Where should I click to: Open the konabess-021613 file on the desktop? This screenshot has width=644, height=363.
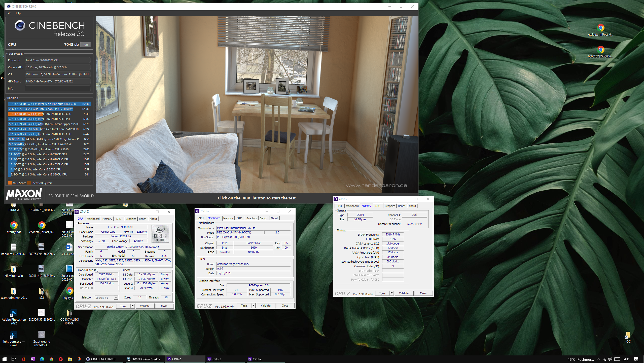14,249
